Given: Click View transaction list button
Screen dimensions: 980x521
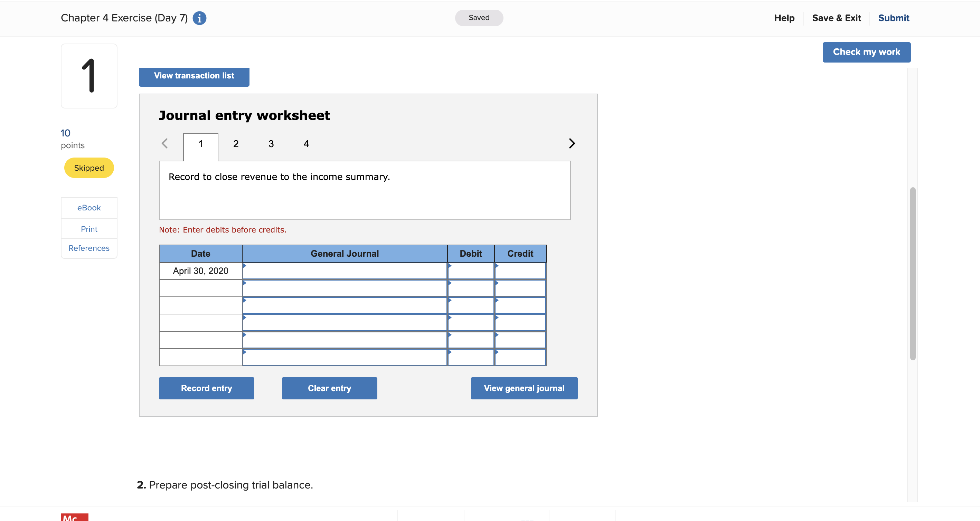Looking at the screenshot, I should tap(194, 76).
